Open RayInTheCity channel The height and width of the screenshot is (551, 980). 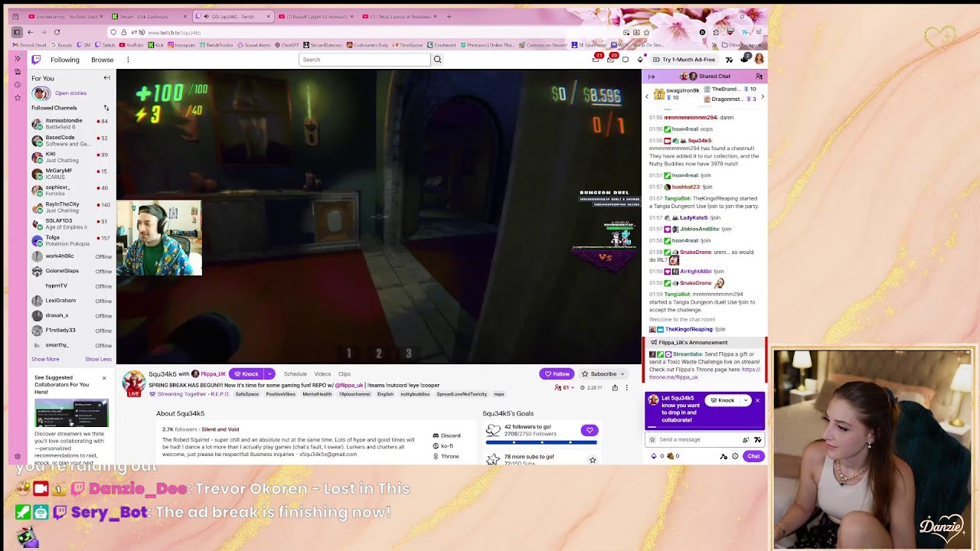click(x=71, y=207)
